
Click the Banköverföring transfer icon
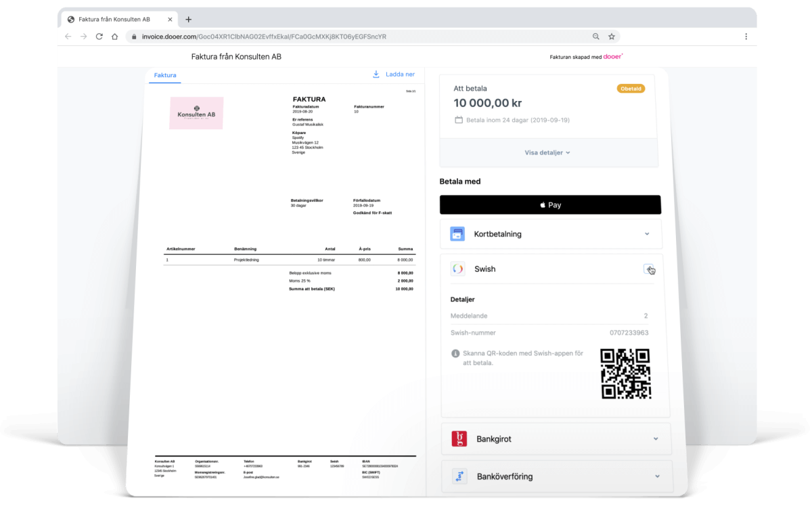[459, 476]
